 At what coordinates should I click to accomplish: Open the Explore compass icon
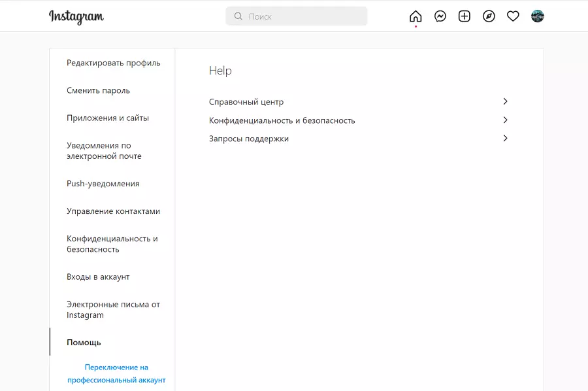pos(489,16)
